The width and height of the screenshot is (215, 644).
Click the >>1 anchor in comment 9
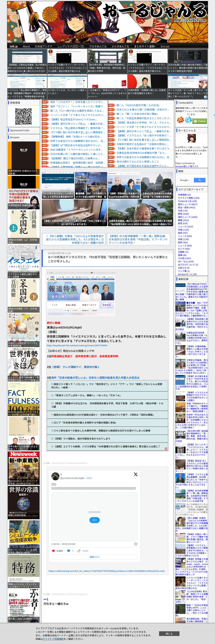(46, 599)
